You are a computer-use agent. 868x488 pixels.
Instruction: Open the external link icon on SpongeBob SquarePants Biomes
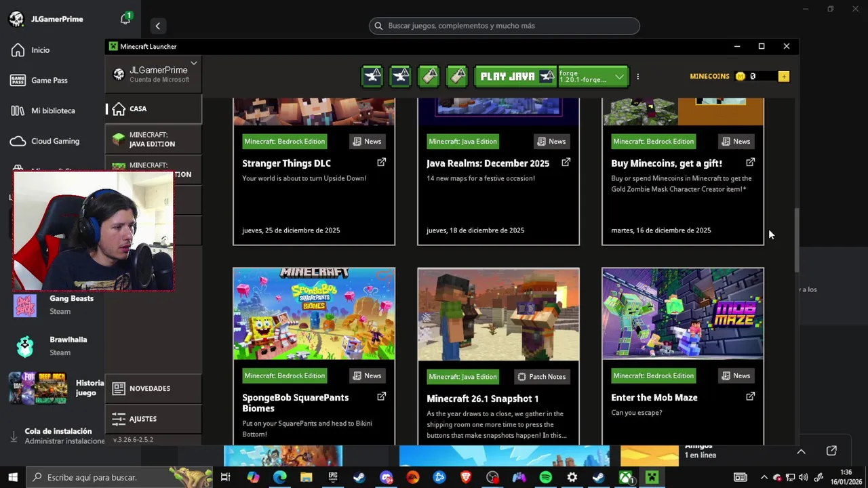[x=382, y=396]
